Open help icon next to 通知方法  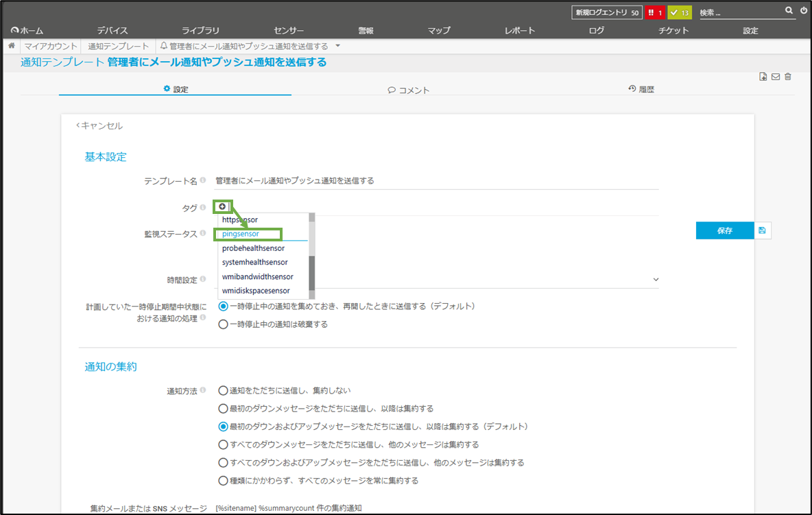203,390
